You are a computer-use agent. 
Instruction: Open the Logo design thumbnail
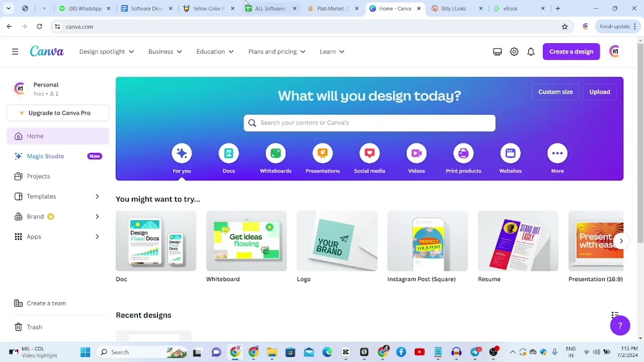pyautogui.click(x=337, y=241)
